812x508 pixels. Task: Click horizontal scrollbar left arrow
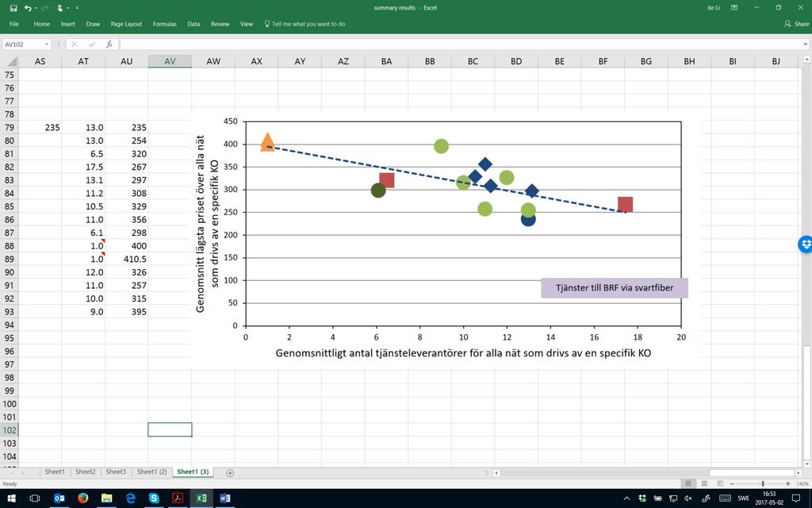coord(496,473)
